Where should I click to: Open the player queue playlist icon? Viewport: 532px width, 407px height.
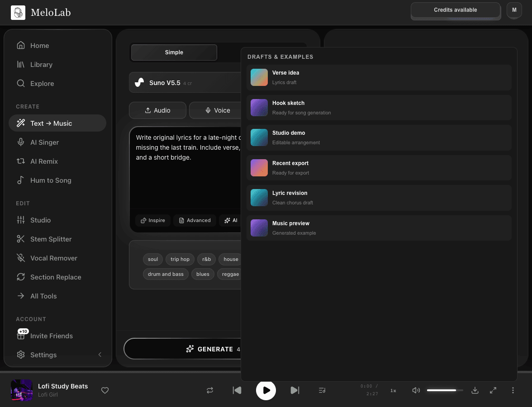[322, 390]
